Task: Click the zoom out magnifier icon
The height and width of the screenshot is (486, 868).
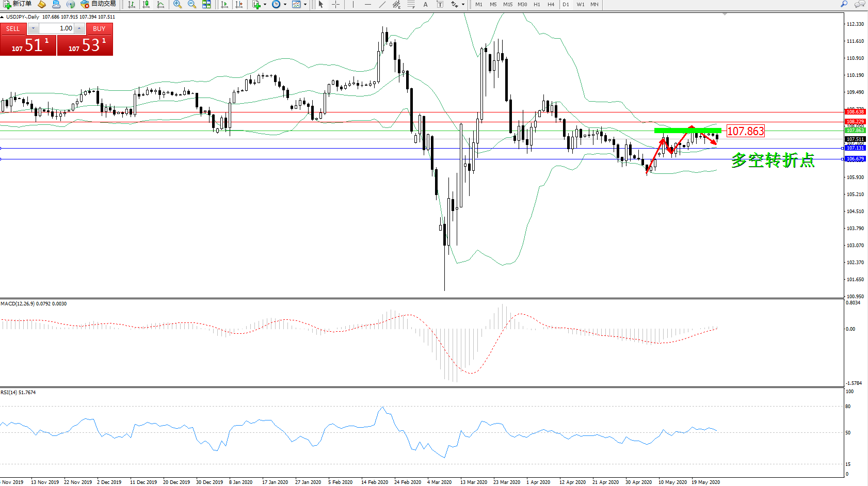Action: pos(191,4)
